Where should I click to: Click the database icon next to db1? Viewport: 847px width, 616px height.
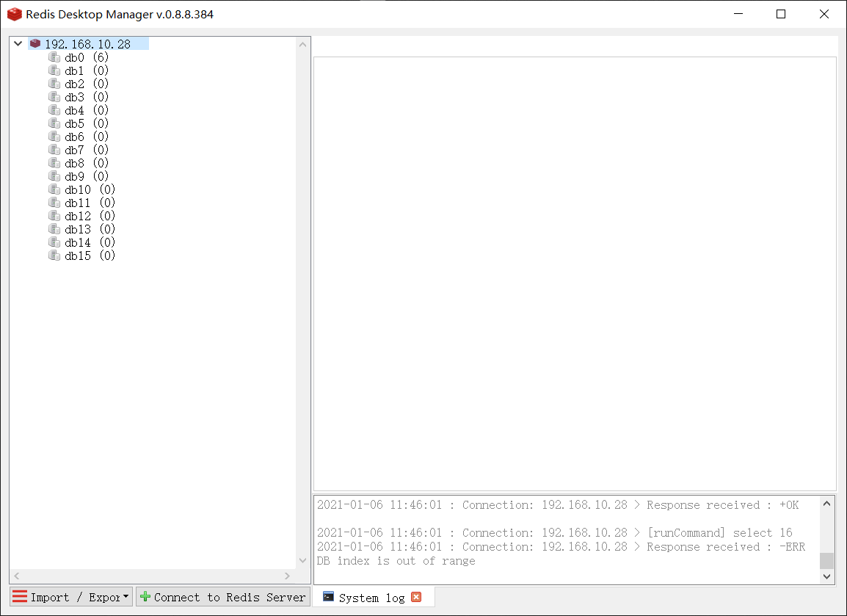point(54,70)
